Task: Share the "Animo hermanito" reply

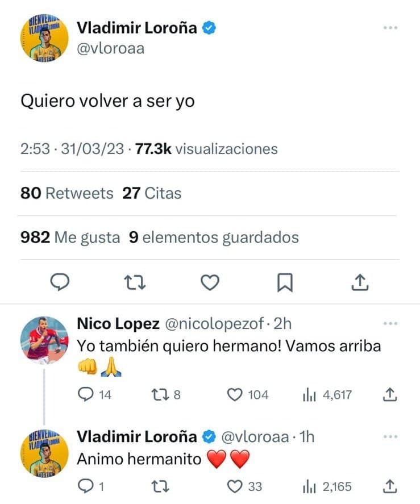Action: (x=390, y=486)
